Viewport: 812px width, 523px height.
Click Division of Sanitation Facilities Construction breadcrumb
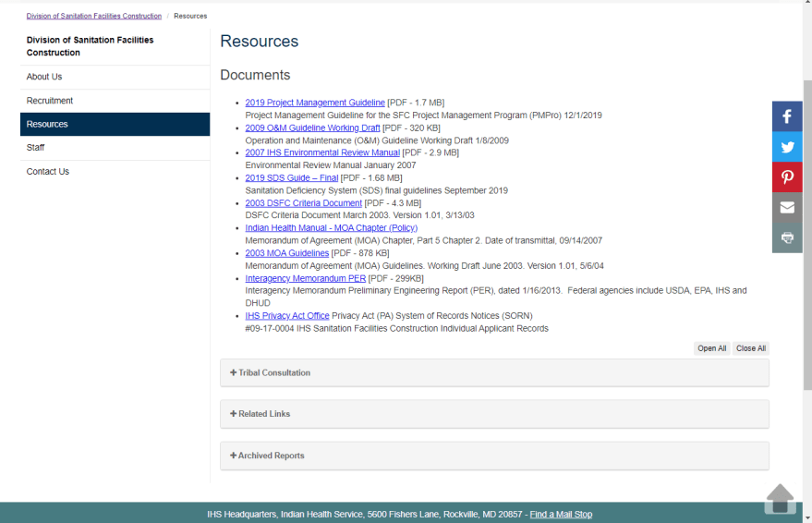(x=93, y=16)
